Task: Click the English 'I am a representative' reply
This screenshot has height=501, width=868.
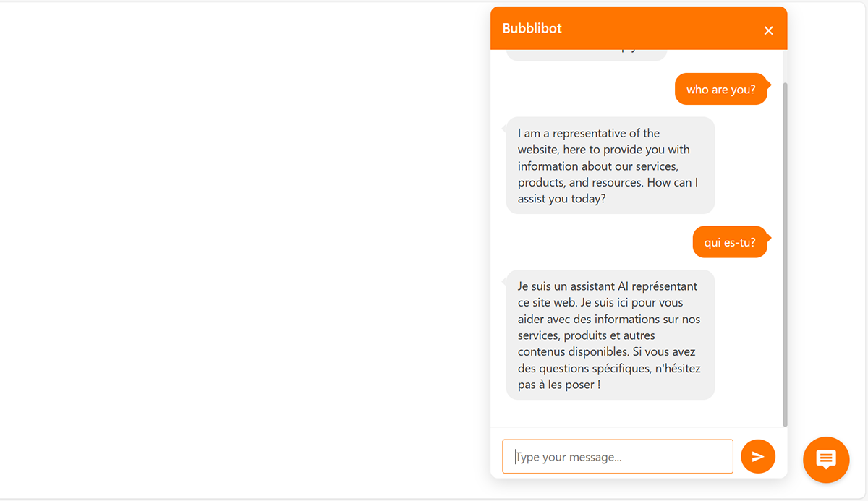Action: [x=610, y=166]
